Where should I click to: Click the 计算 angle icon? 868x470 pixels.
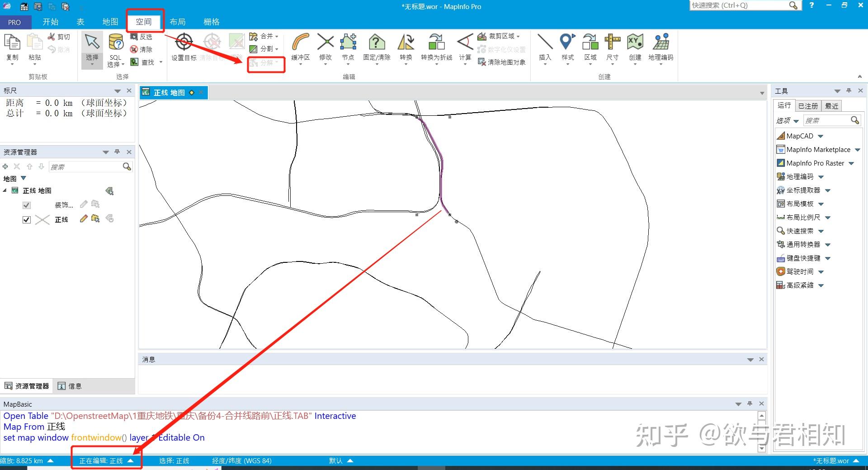point(465,42)
